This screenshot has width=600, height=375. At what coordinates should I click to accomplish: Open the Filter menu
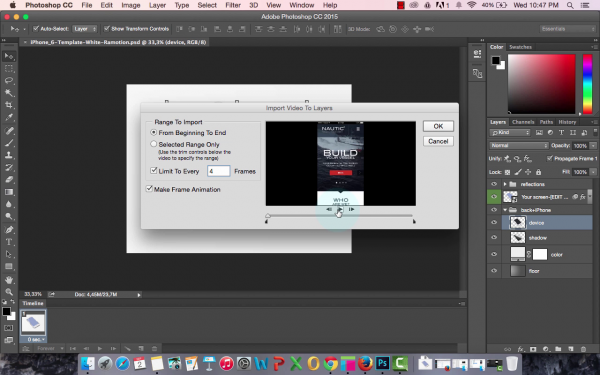tap(233, 5)
